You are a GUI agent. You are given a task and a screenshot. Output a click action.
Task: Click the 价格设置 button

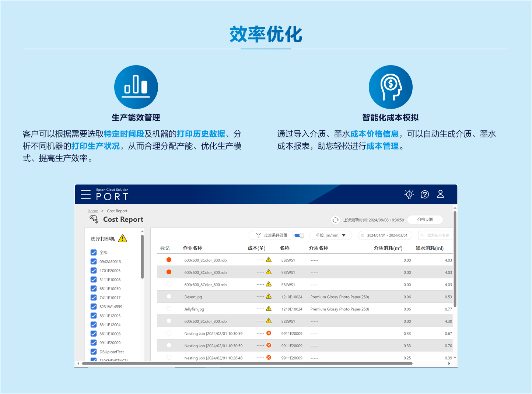(x=425, y=219)
